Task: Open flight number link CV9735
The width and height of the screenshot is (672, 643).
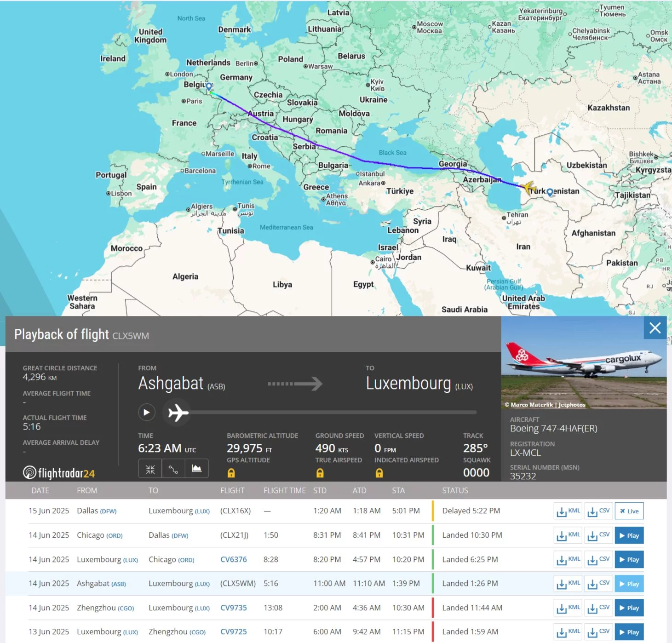Action: [x=234, y=608]
